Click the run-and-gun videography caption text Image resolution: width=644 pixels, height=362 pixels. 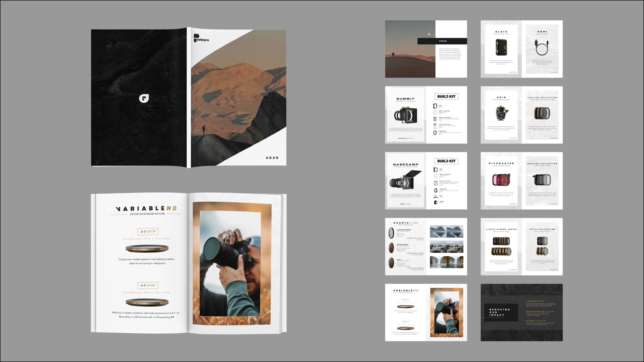147,263
